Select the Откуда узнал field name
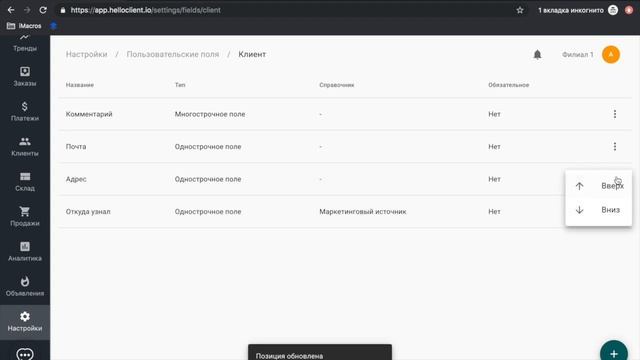Image resolution: width=640 pixels, height=360 pixels. 88,212
